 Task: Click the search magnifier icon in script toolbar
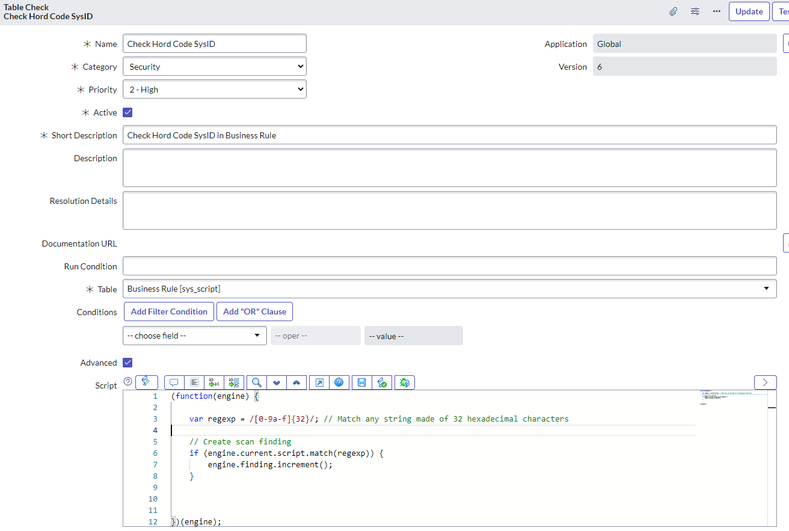pos(257,383)
